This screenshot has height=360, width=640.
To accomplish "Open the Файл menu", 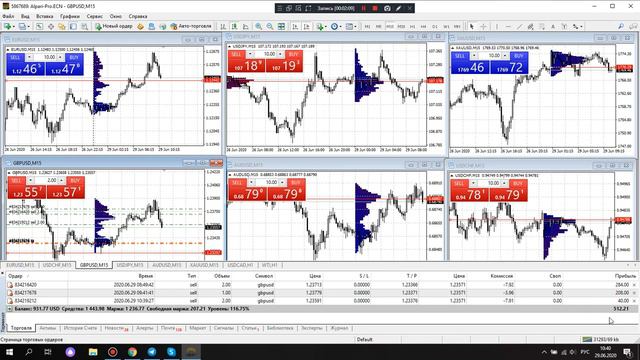I will (x=8, y=16).
